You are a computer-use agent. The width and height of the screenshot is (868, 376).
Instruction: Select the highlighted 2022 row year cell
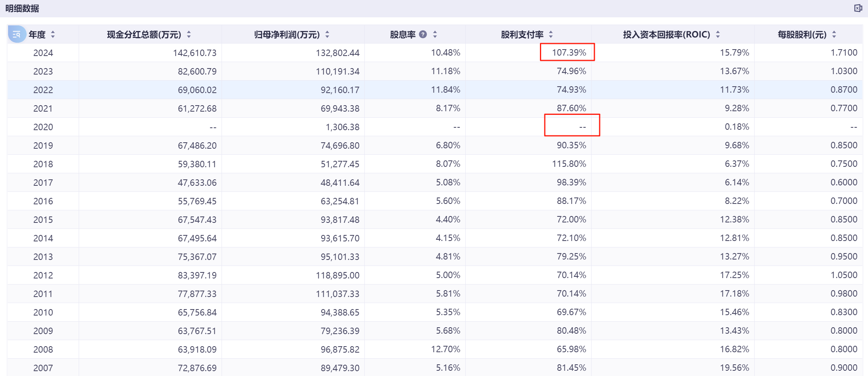43,90
